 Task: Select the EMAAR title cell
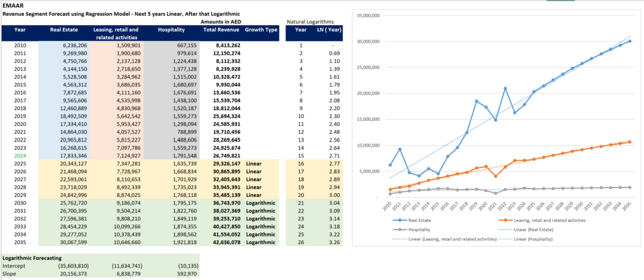[14, 5]
